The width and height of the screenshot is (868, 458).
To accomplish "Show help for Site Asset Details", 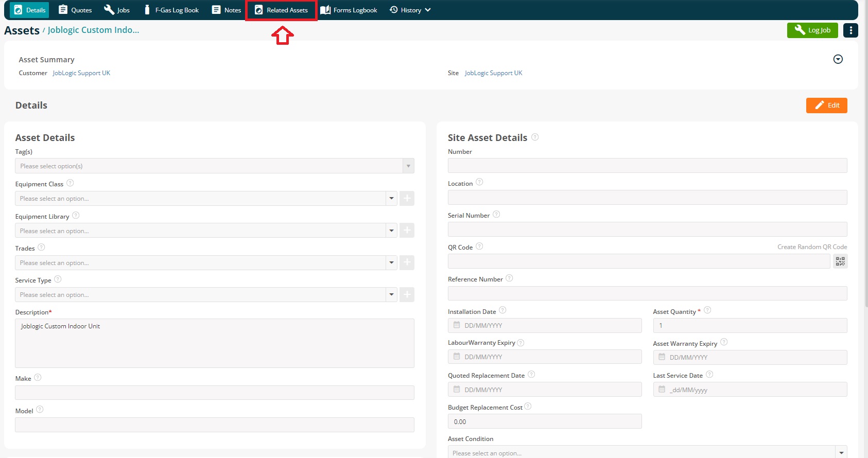I will click(x=535, y=137).
